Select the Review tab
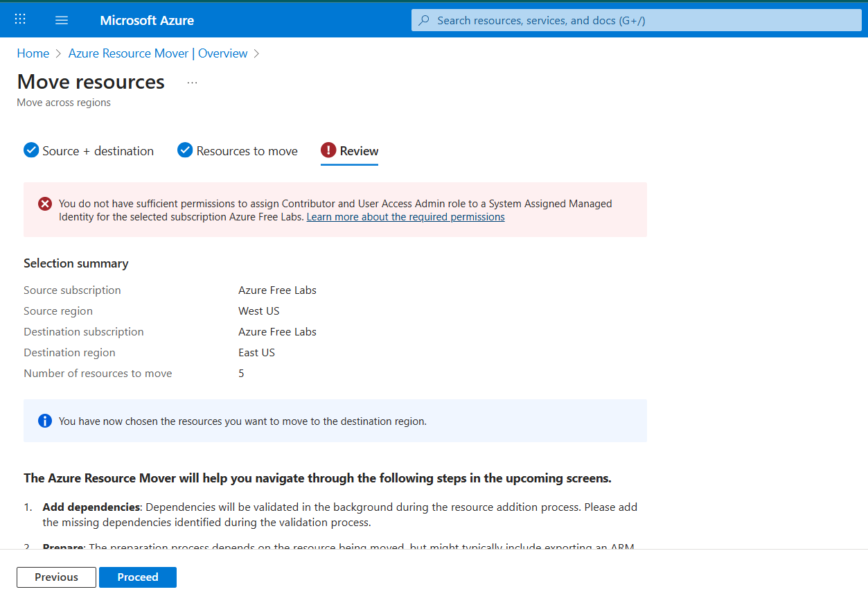The image size is (868, 594). pos(359,151)
